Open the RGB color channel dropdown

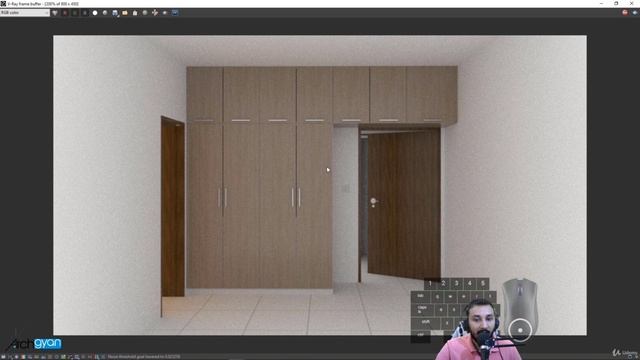pos(24,13)
